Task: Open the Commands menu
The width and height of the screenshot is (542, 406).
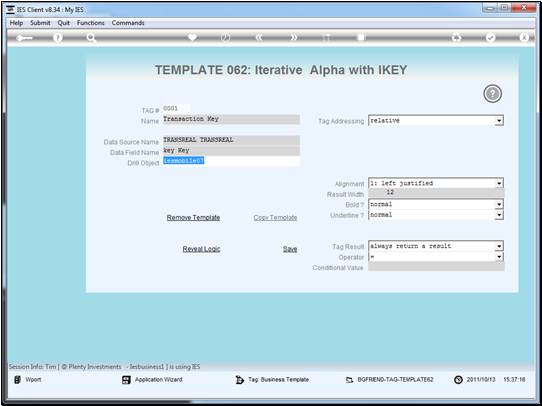Action: [x=128, y=23]
